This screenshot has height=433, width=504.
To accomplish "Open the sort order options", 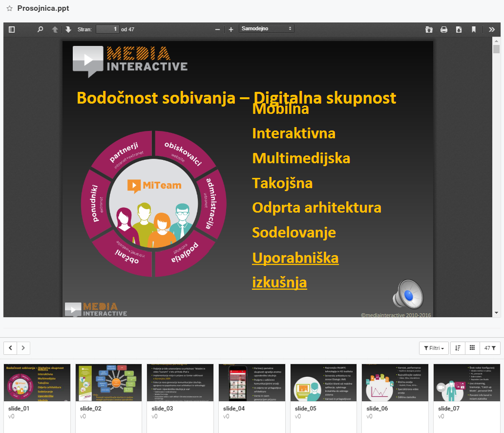I will click(458, 348).
